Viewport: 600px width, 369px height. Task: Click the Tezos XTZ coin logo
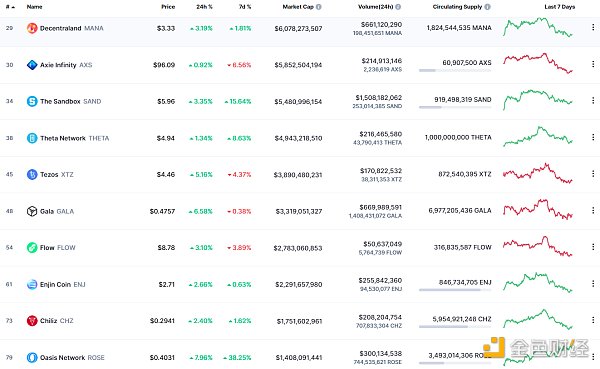[32, 175]
